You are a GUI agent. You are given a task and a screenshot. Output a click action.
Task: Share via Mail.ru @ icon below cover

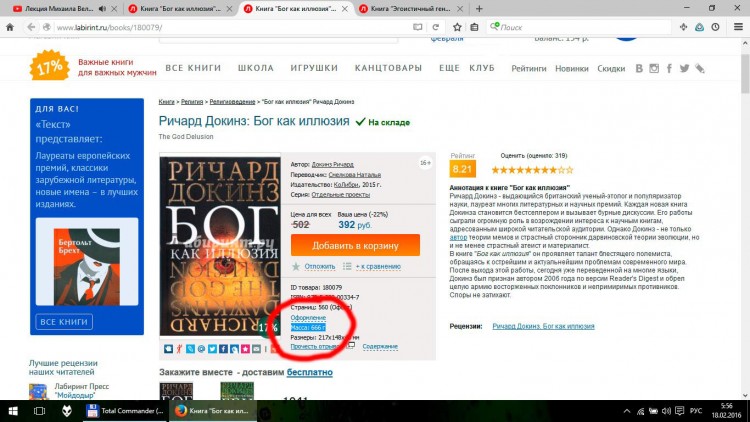pos(201,349)
